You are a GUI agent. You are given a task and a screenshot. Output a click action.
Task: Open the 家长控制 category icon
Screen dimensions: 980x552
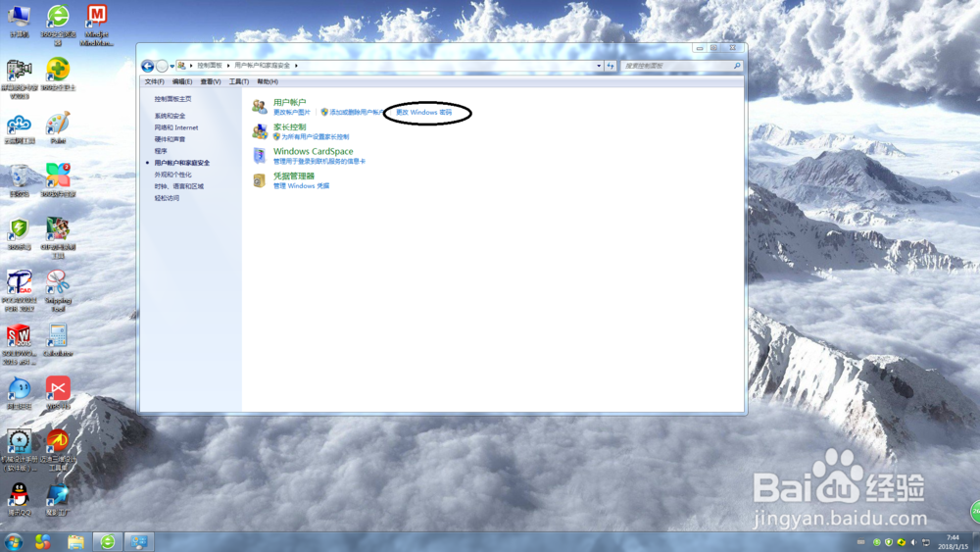tap(260, 131)
